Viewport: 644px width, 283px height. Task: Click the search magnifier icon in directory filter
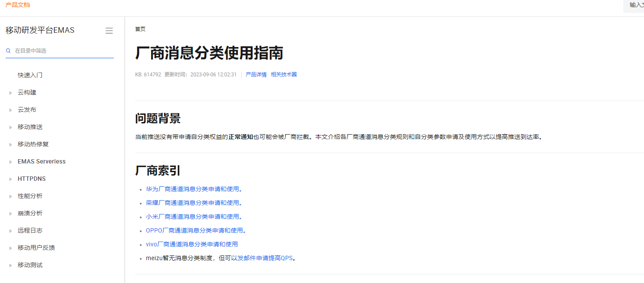8,50
